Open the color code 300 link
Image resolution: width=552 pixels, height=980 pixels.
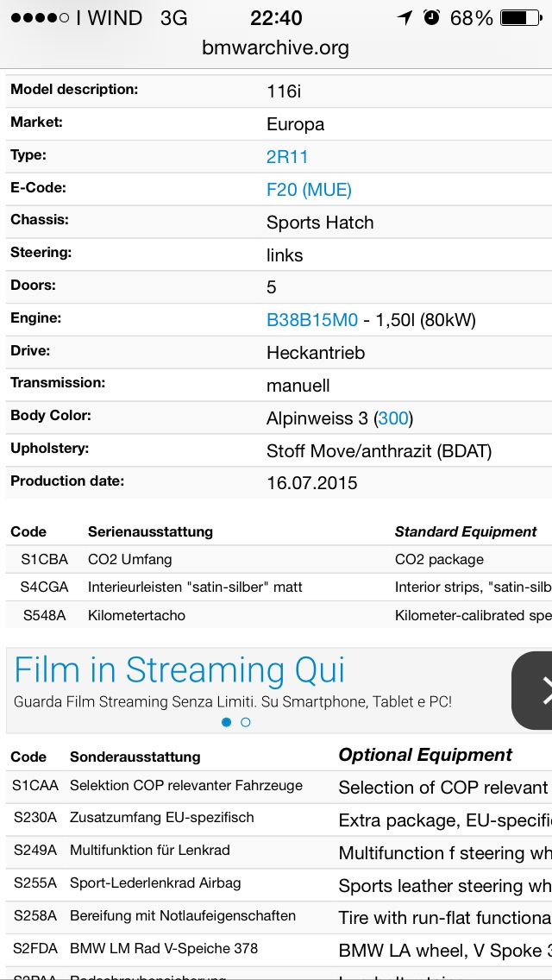393,418
